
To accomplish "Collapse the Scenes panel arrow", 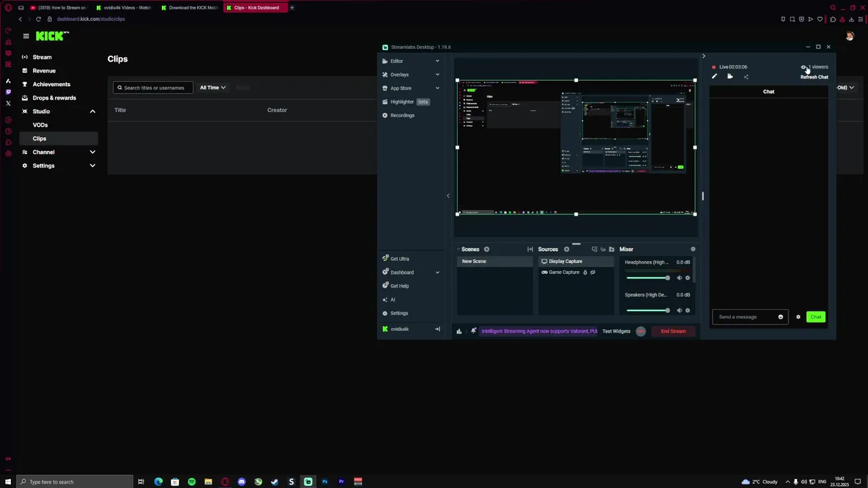I will click(x=458, y=249).
